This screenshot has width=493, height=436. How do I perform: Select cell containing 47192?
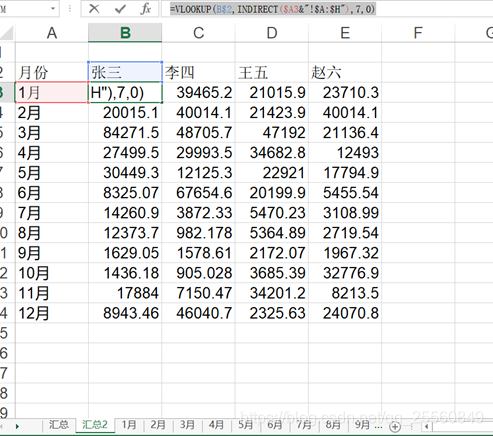pos(272,132)
